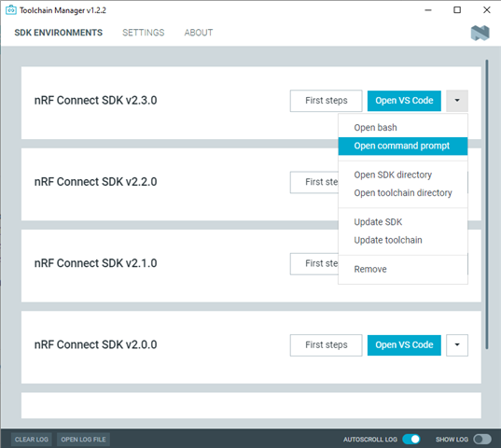The image size is (501, 448).
Task: Select Remove from the dropdown menu
Action: (403, 269)
